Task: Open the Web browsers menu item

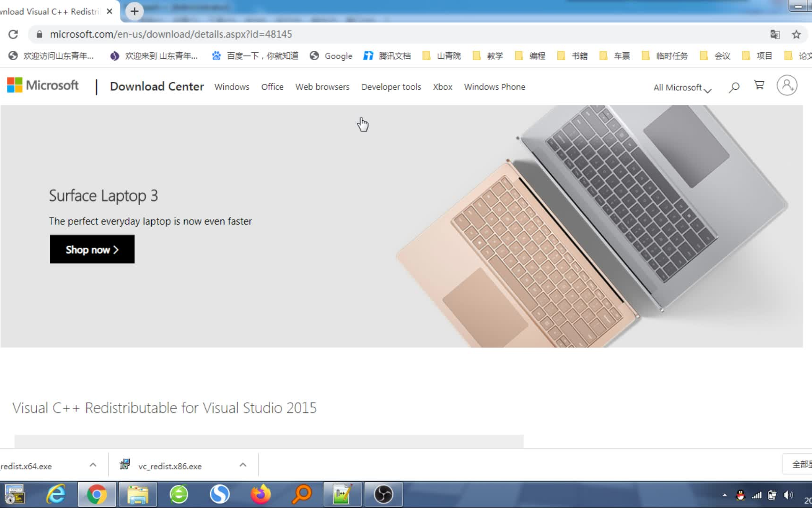Action: tap(322, 87)
